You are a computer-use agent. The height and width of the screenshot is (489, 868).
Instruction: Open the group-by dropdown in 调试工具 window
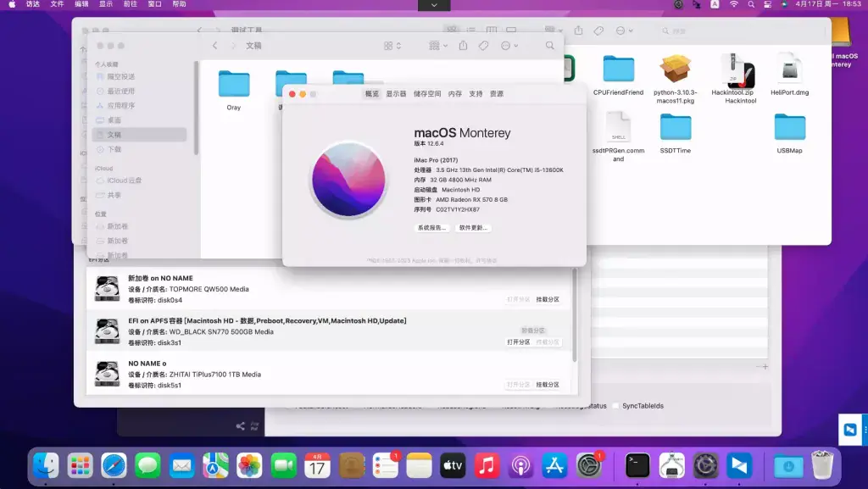(x=553, y=31)
